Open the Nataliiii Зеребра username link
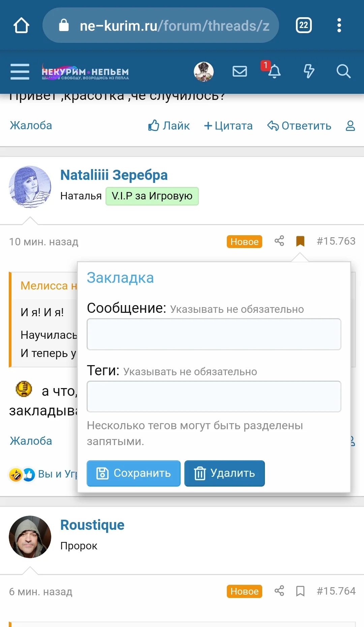This screenshot has height=627, width=364. [x=114, y=175]
